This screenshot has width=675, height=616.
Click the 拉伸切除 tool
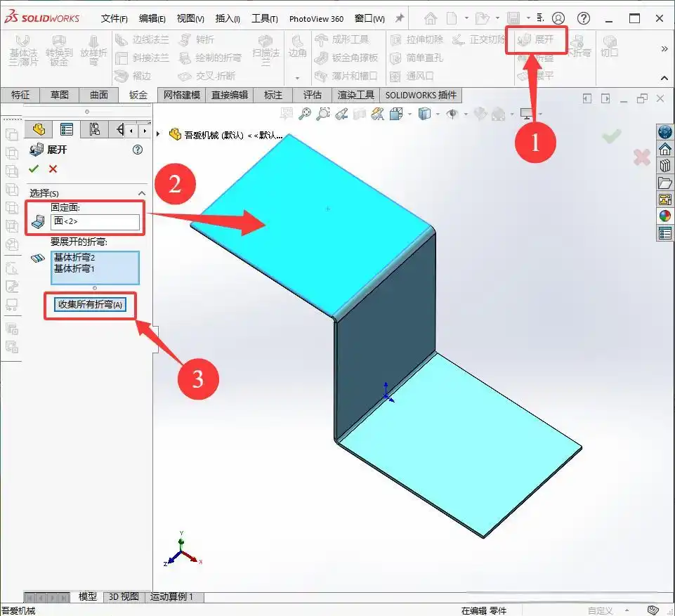point(417,39)
